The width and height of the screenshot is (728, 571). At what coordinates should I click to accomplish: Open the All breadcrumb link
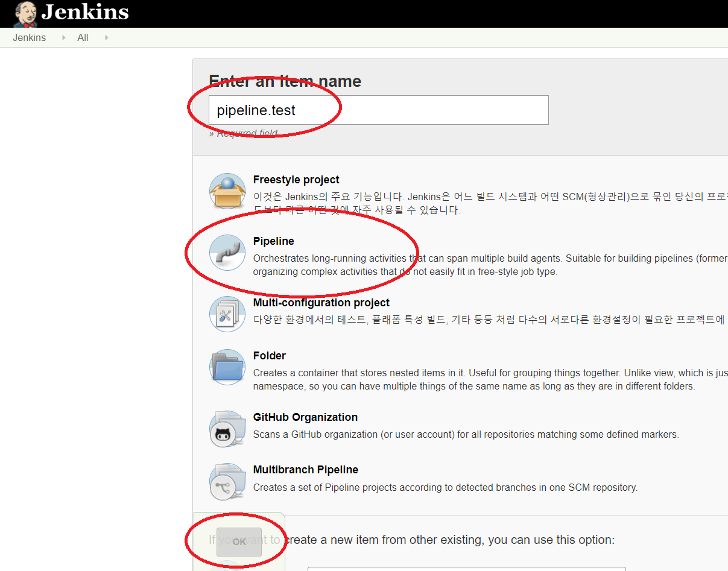click(83, 37)
